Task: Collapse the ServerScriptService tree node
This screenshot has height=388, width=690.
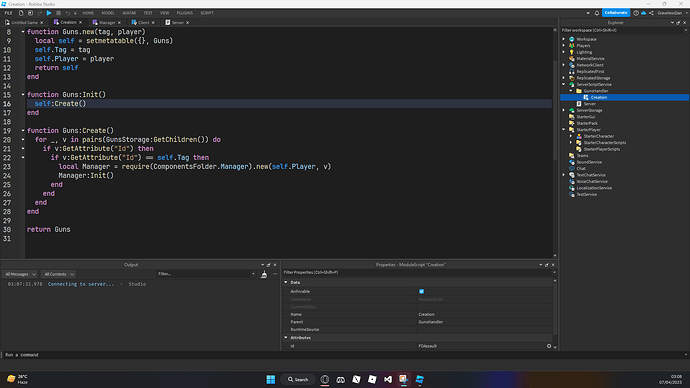Action: click(564, 84)
